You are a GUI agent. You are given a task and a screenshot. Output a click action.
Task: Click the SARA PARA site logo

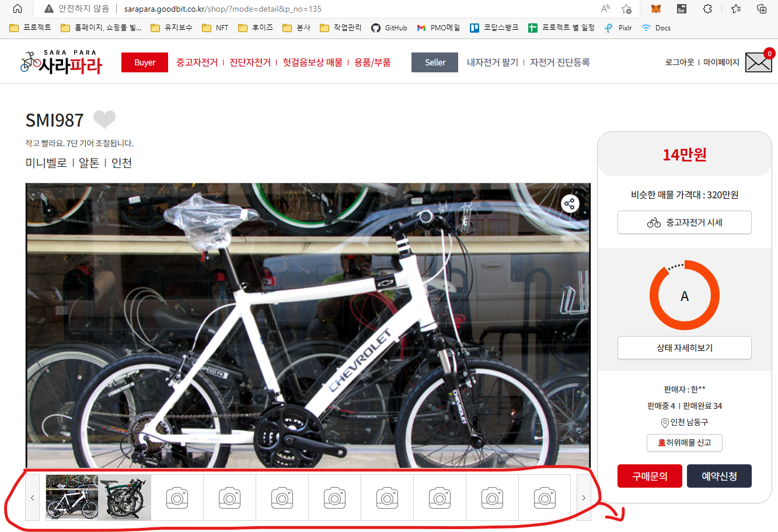tap(61, 62)
